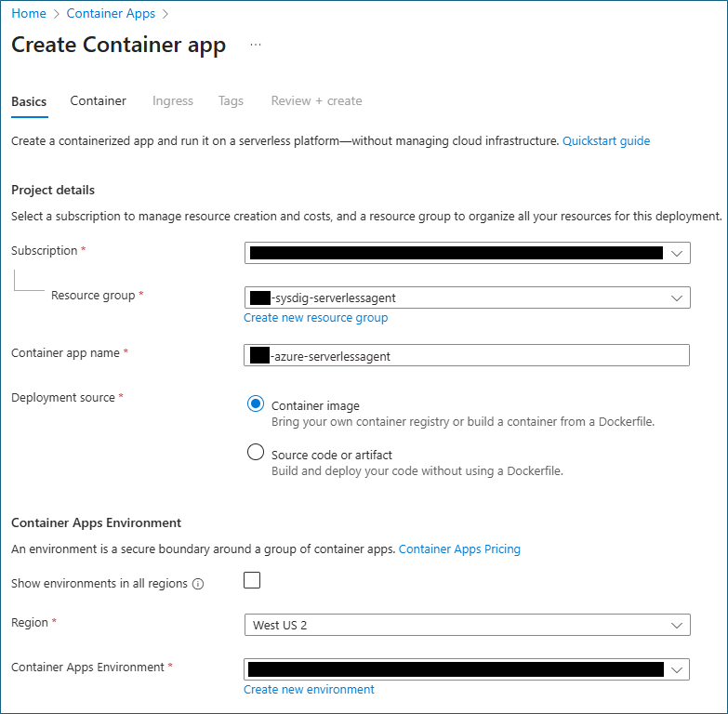The height and width of the screenshot is (714, 728).
Task: Enable Show environments in all regions checkbox
Action: 252,581
